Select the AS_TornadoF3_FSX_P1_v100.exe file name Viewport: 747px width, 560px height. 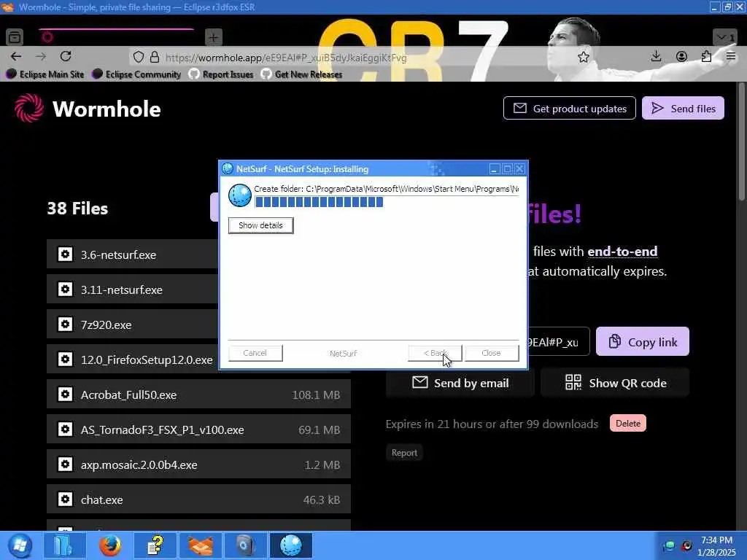click(163, 430)
